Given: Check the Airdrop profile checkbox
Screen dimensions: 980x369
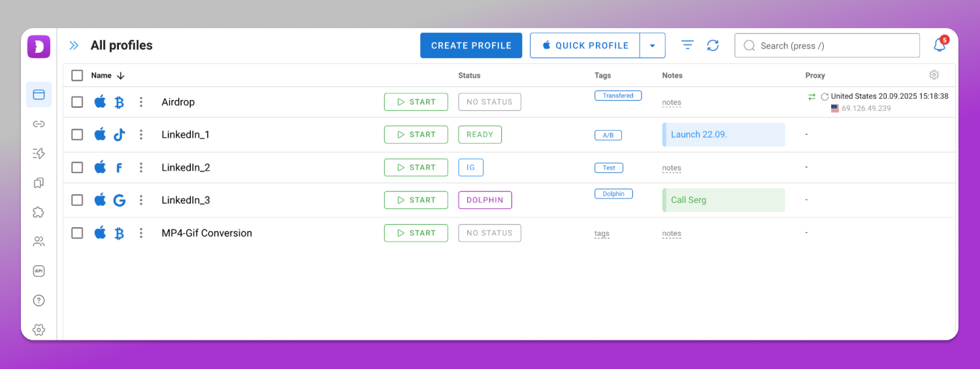Looking at the screenshot, I should click(77, 102).
